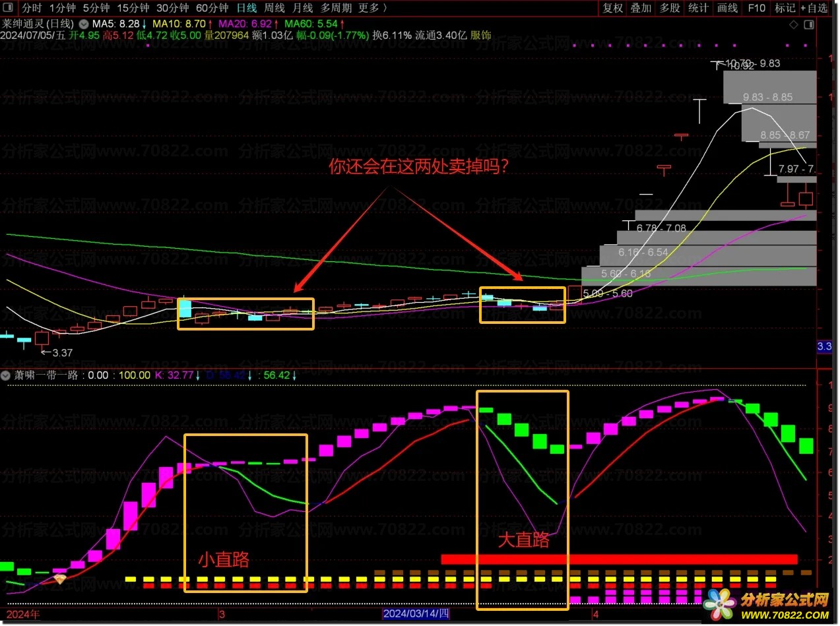Click the chart layout icon at top-left corner

(x=9, y=8)
